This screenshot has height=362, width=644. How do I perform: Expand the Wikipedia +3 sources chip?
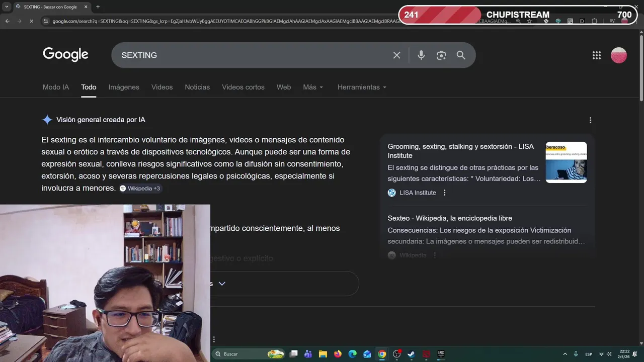point(140,189)
